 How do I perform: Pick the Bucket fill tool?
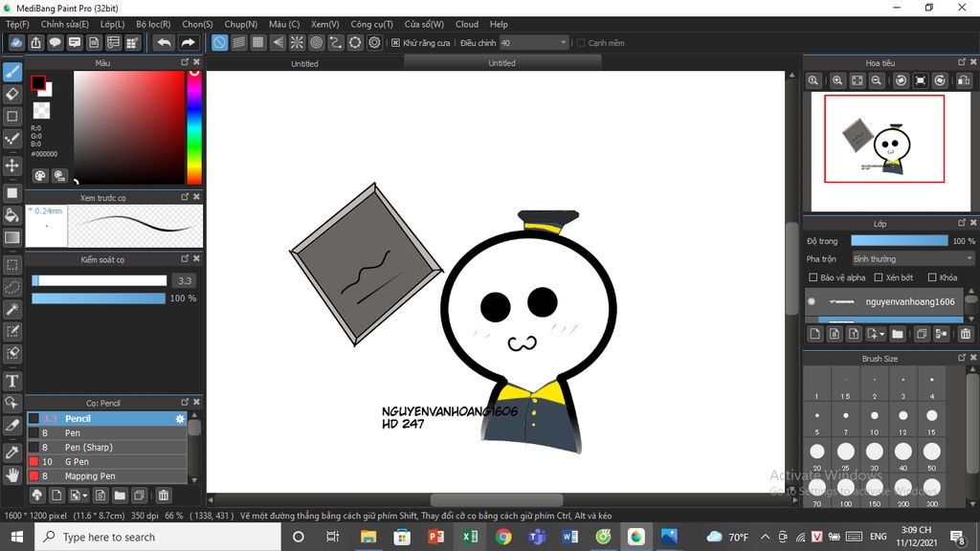pyautogui.click(x=11, y=215)
